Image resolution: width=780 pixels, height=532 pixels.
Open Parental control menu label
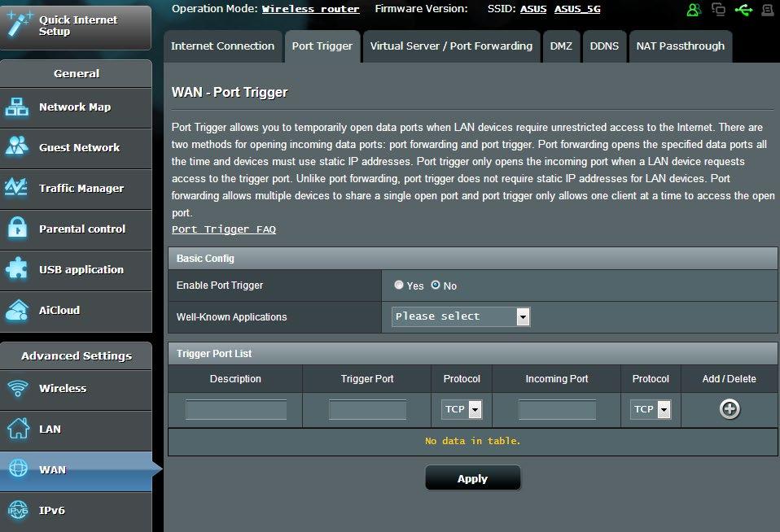pos(82,229)
